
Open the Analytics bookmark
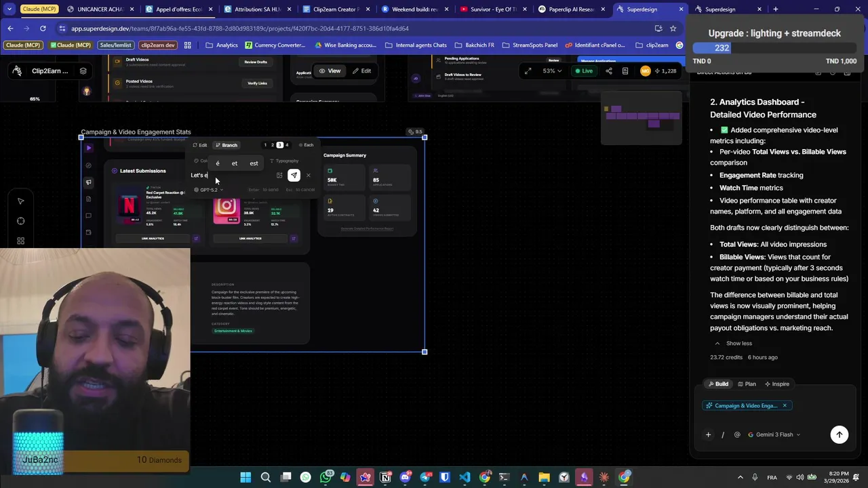(221, 45)
